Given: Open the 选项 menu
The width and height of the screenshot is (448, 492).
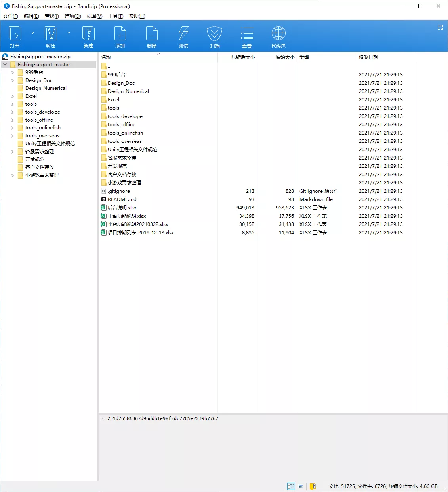Looking at the screenshot, I should (x=72, y=16).
